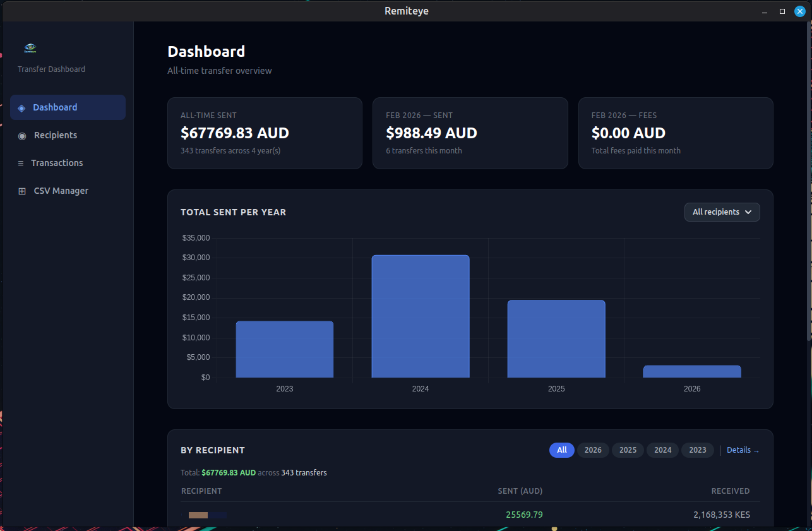Screen dimensions: 812x531
Task: Select the Dashboard diamond icon in sidebar
Action: [22, 107]
